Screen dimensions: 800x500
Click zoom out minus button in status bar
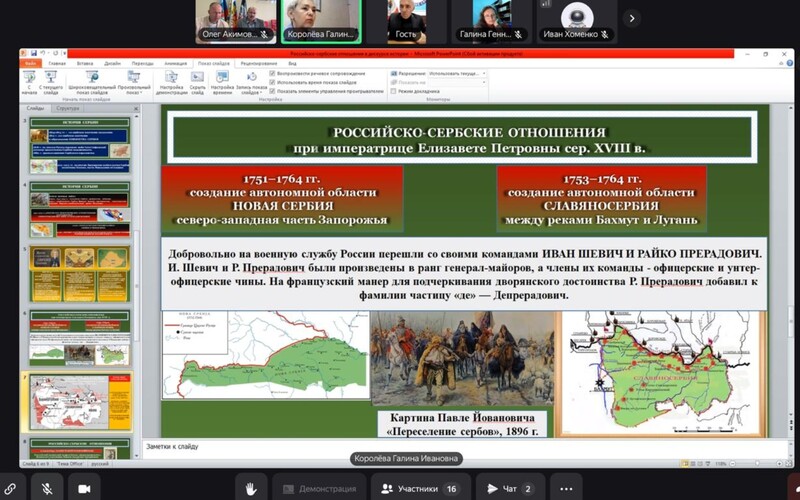click(x=732, y=464)
